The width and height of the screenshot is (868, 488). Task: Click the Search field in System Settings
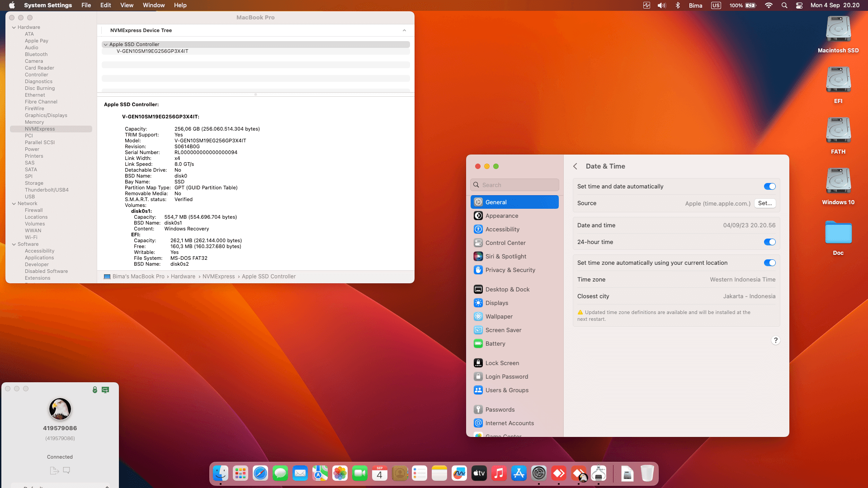point(514,184)
